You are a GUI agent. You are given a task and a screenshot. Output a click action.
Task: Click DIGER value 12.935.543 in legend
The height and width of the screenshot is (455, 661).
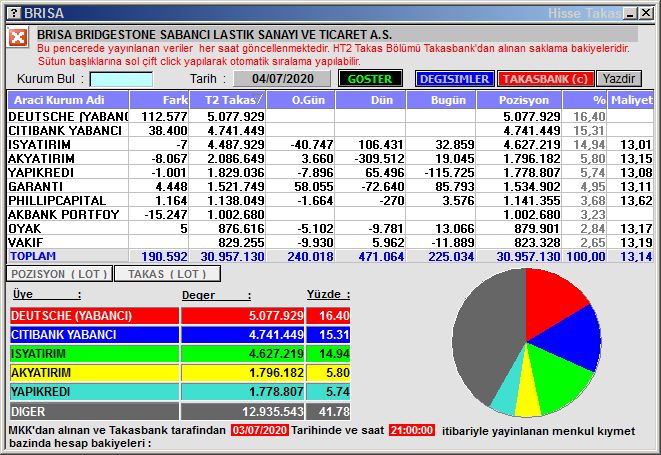pyautogui.click(x=242, y=411)
